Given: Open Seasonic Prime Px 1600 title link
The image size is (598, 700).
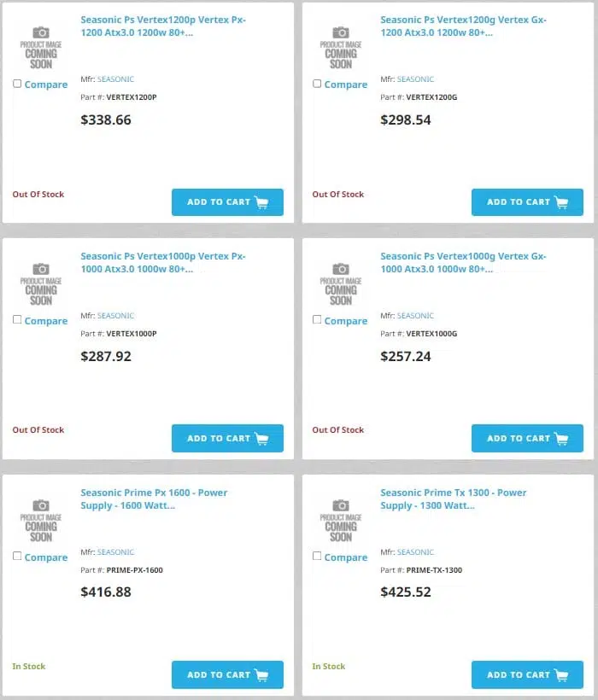Looking at the screenshot, I should [x=154, y=499].
